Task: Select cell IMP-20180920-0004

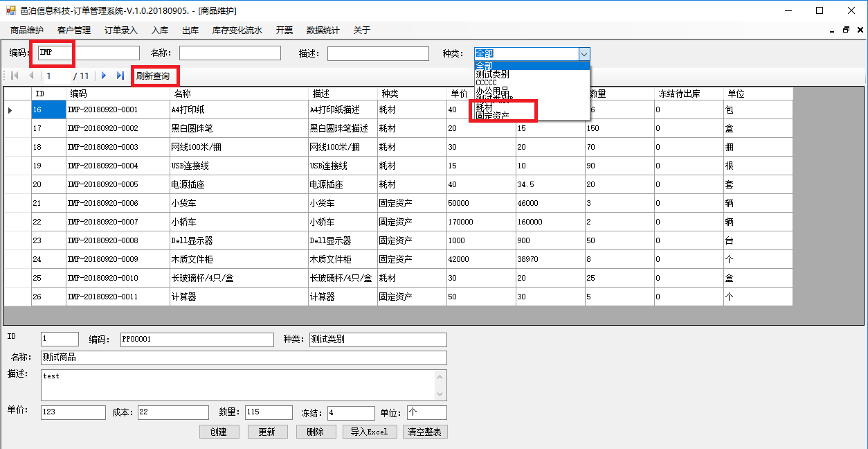Action: (x=118, y=166)
